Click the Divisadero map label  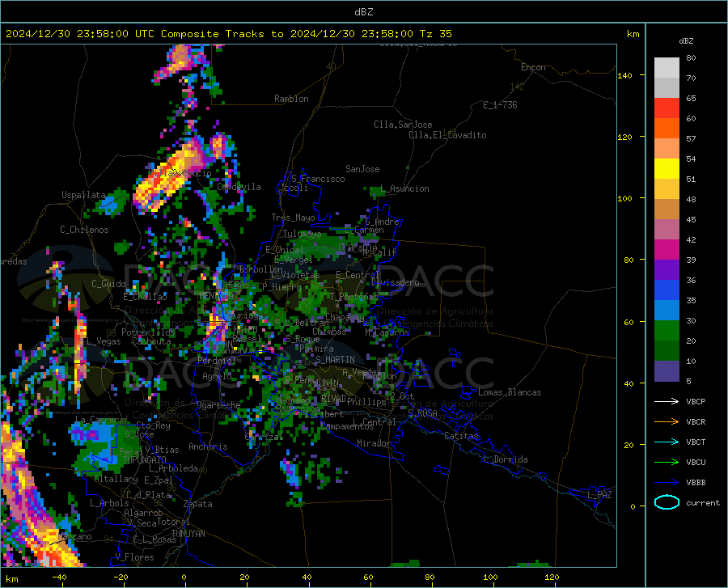point(395,282)
